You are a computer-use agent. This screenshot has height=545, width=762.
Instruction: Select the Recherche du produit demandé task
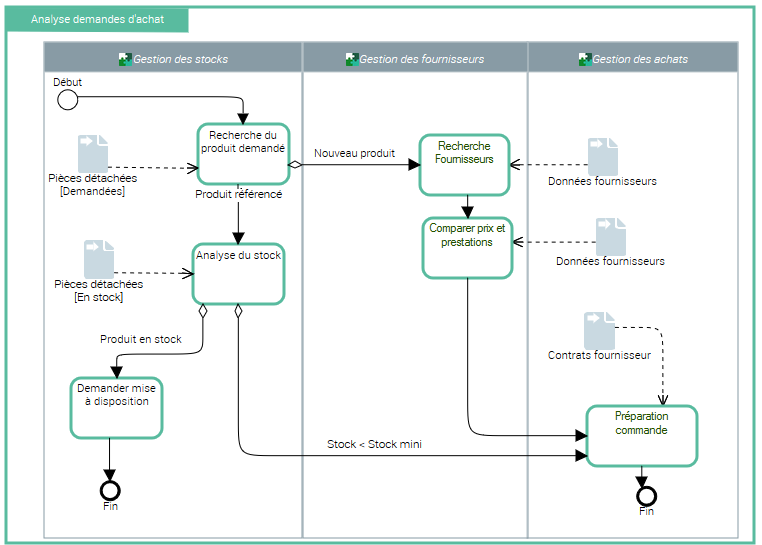(243, 154)
